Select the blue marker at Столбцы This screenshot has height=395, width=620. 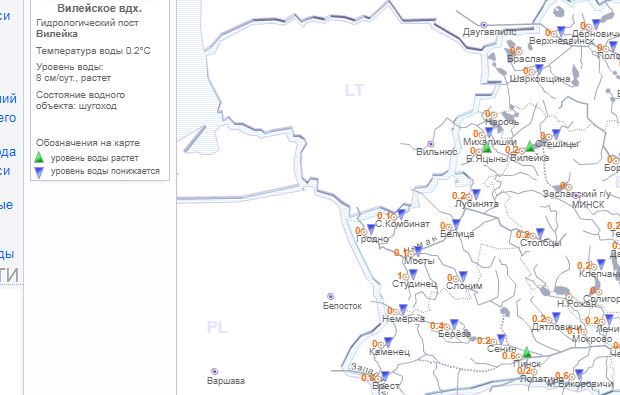coord(540,234)
